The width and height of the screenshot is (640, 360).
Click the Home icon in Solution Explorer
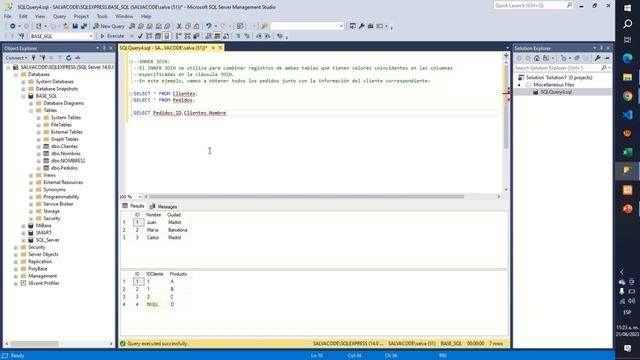point(537,58)
